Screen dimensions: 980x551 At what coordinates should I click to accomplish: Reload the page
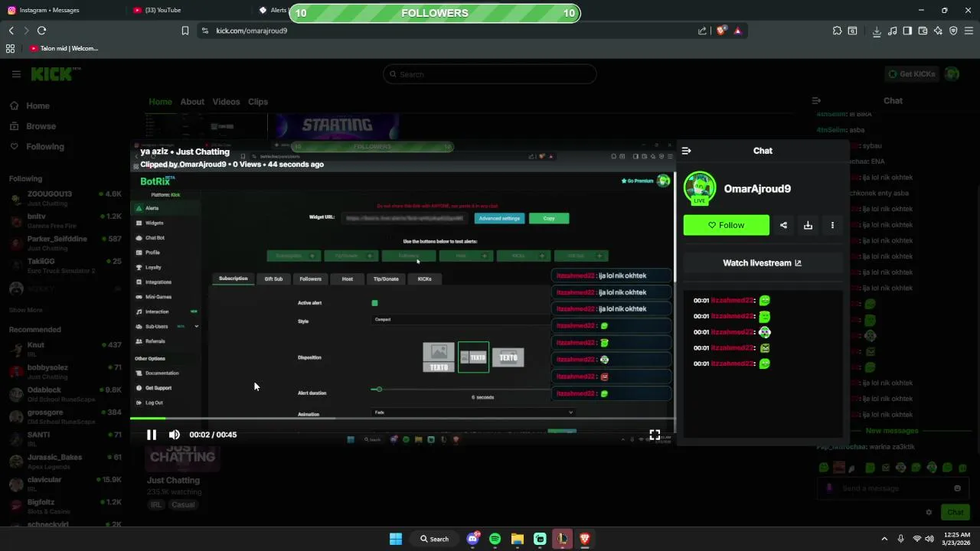point(41,31)
